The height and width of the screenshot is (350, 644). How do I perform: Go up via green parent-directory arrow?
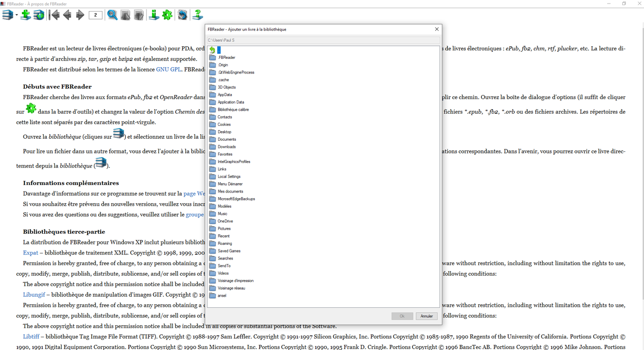point(212,50)
